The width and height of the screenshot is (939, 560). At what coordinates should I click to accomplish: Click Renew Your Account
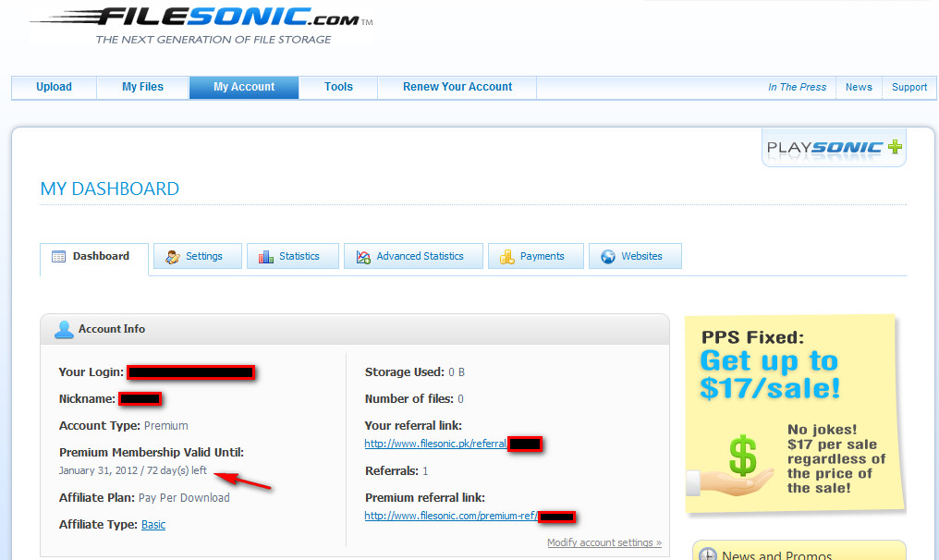(x=457, y=87)
